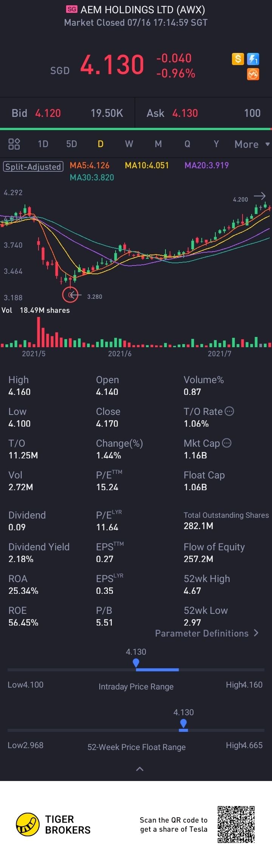Screen dimensions: 272x868
Task: Tap the Tesla share QR code
Action: pyautogui.click(x=236, y=824)
